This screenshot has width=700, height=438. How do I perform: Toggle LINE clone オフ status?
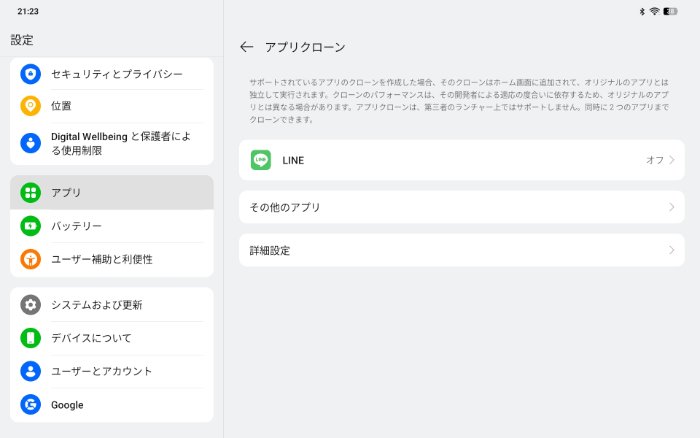click(x=654, y=160)
